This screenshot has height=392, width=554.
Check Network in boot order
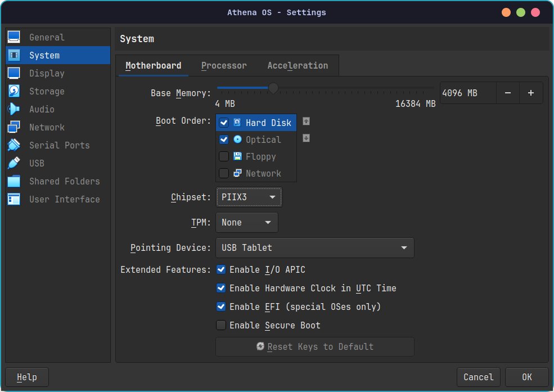224,173
